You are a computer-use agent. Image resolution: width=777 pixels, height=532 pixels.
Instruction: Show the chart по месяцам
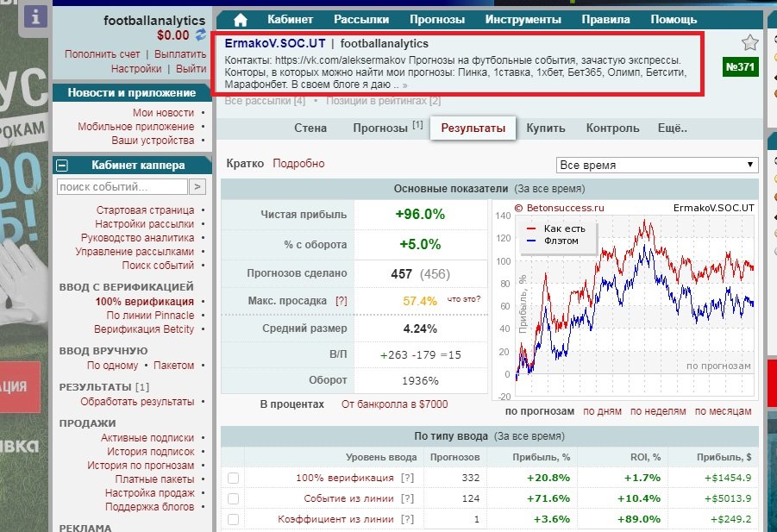coord(726,411)
